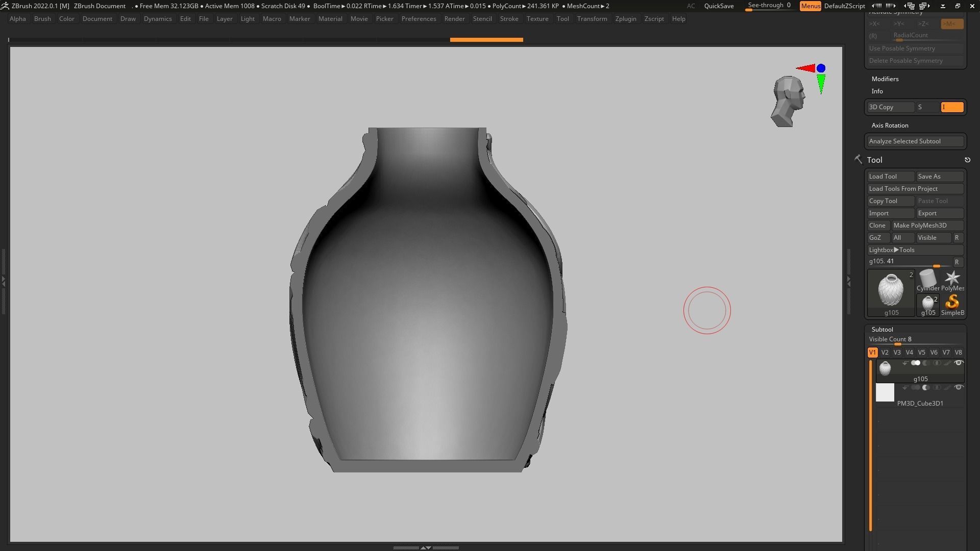
Task: Switch to visibility set V3
Action: click(897, 353)
